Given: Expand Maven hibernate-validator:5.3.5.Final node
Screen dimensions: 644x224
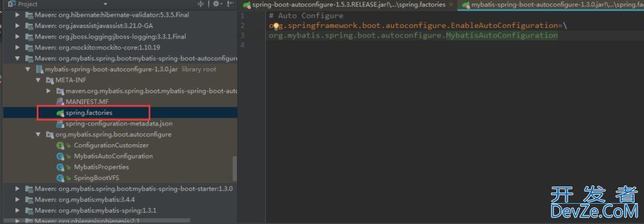Looking at the screenshot, I should coord(17,15).
